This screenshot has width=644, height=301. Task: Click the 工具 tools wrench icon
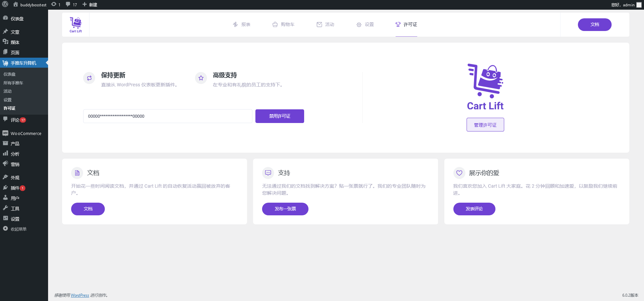pos(5,208)
